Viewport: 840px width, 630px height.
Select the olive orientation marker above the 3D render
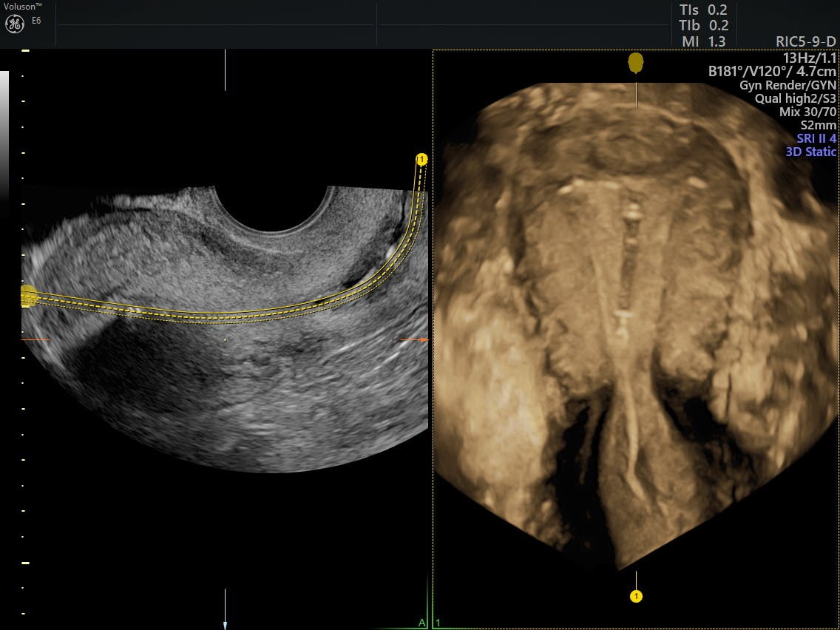tap(636, 63)
